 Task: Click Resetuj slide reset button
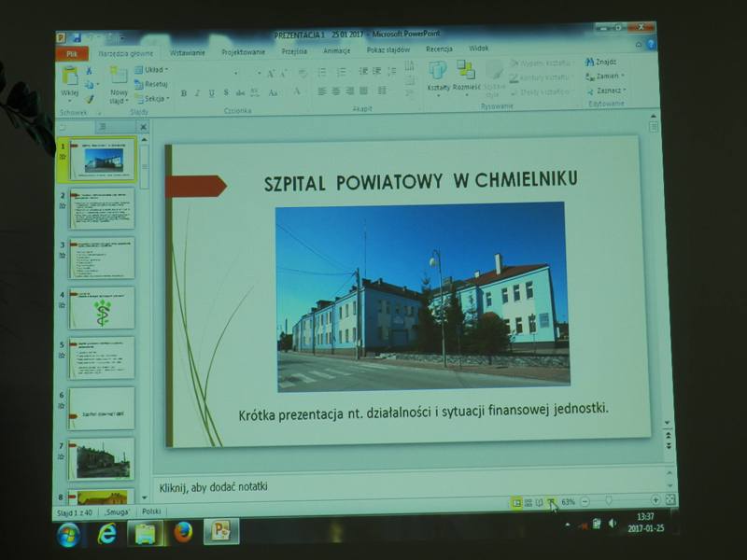pos(151,84)
